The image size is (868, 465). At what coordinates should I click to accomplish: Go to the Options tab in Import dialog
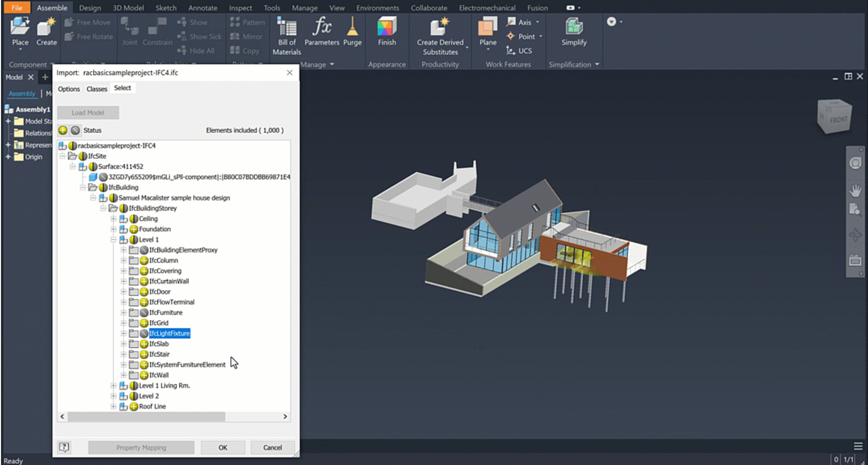(69, 89)
